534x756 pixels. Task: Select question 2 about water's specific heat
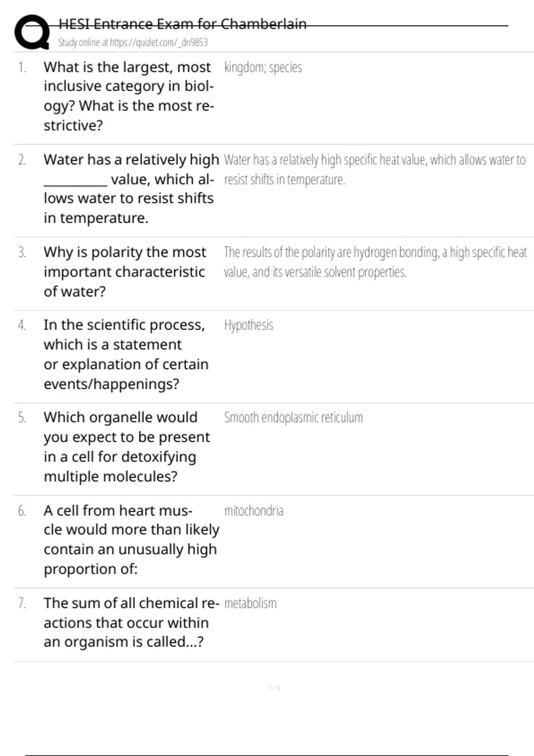[x=131, y=189]
